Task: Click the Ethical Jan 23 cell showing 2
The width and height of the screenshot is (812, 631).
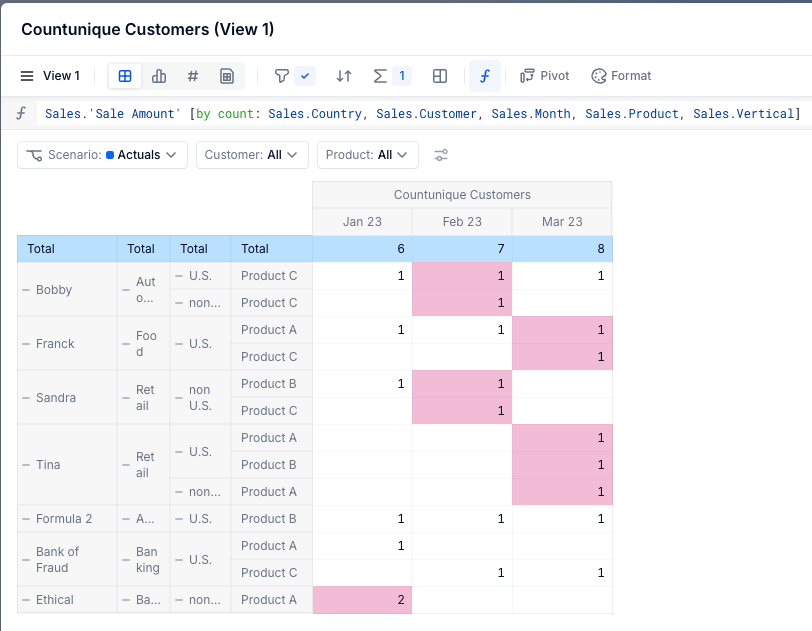Action: click(x=362, y=600)
